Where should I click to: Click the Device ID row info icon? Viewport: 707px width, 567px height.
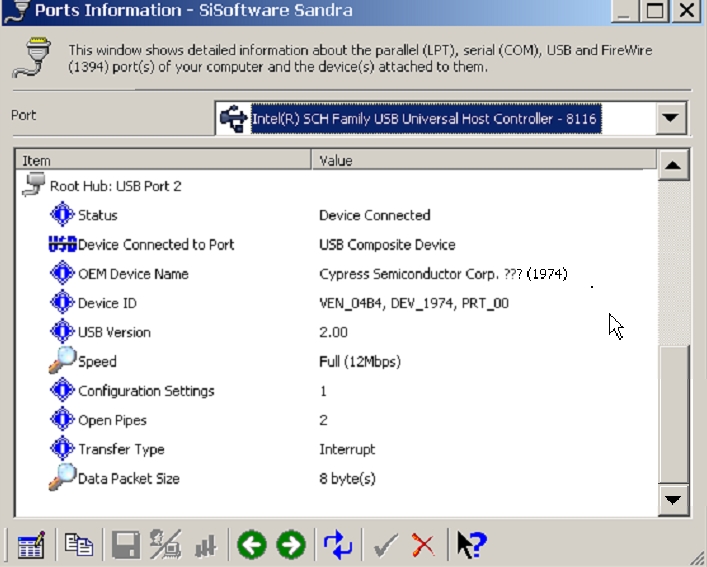pyautogui.click(x=62, y=302)
